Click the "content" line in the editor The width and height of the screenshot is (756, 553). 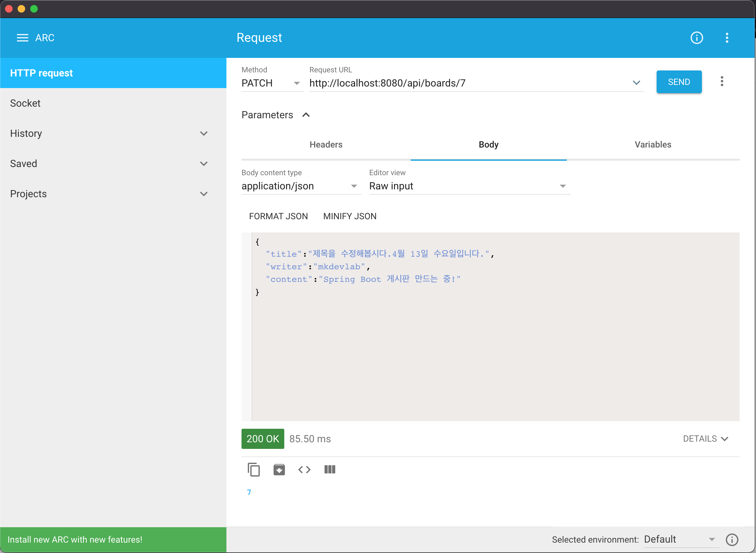[363, 279]
